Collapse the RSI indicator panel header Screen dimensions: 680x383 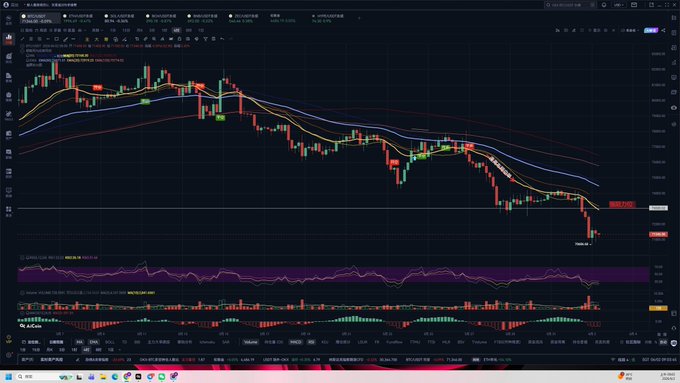pyautogui.click(x=22, y=258)
